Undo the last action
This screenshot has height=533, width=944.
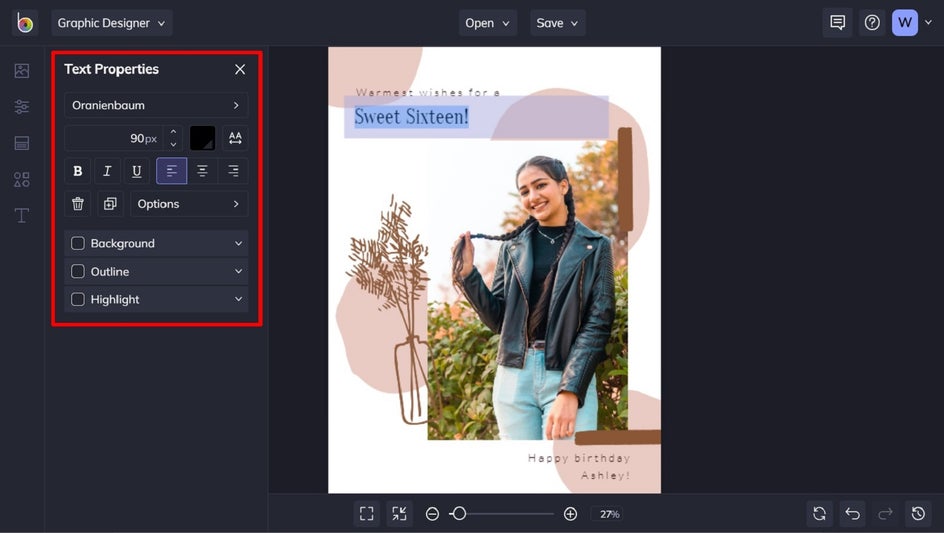tap(852, 514)
